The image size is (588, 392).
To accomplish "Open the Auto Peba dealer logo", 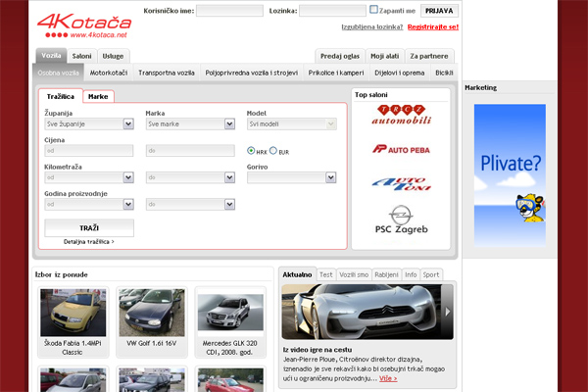I will click(400, 149).
